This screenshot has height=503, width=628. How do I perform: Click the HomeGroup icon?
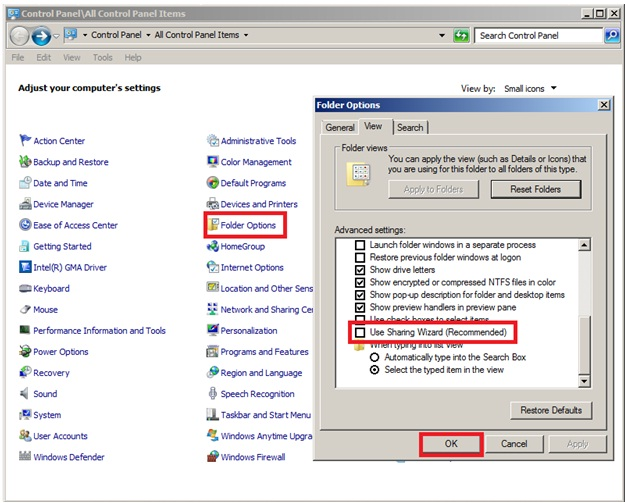coord(212,246)
